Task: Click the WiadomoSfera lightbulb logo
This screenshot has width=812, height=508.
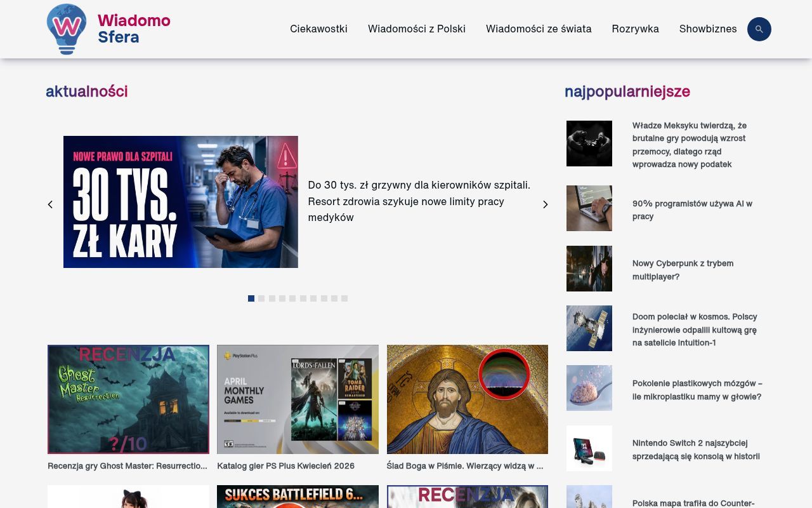Action: (67, 29)
